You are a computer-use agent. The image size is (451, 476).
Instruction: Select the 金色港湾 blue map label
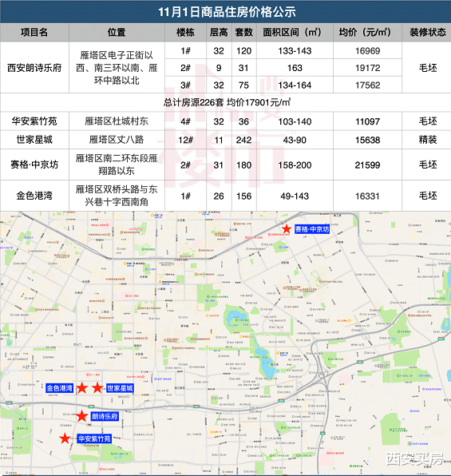(x=59, y=388)
